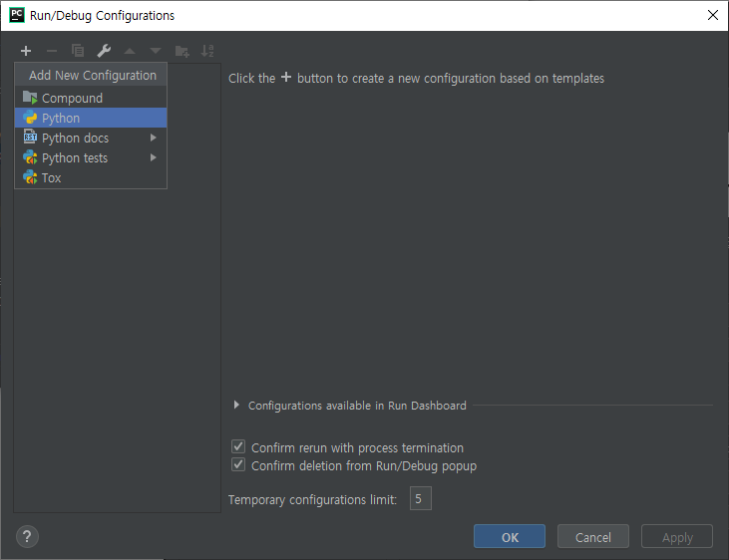Open the Python tests menu entry

point(91,158)
